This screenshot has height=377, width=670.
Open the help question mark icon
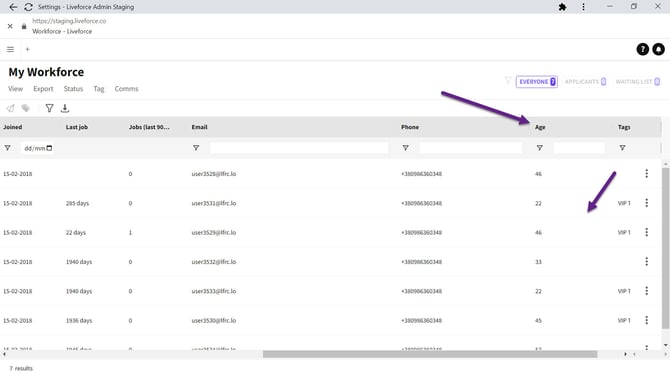tap(642, 49)
